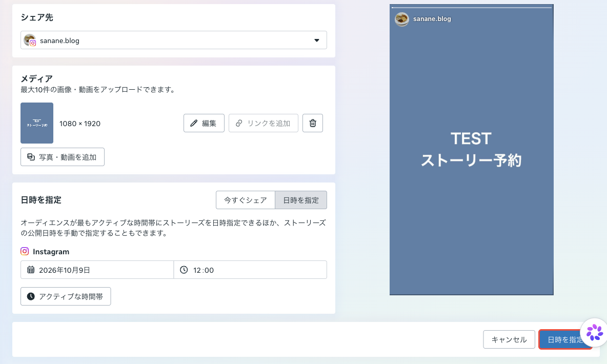Switch to 今すぐシェア option
Image resolution: width=607 pixels, height=364 pixels.
coord(246,200)
